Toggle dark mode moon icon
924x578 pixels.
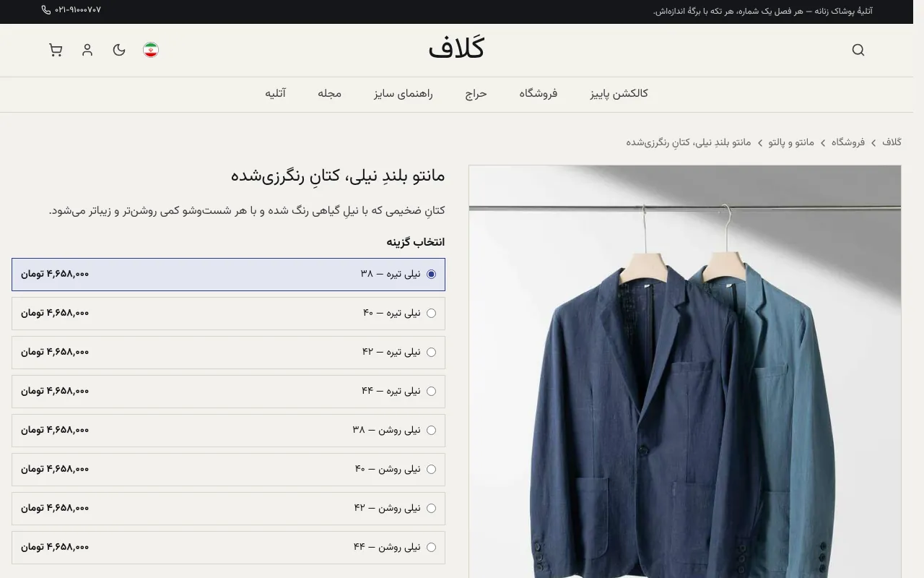tap(119, 50)
